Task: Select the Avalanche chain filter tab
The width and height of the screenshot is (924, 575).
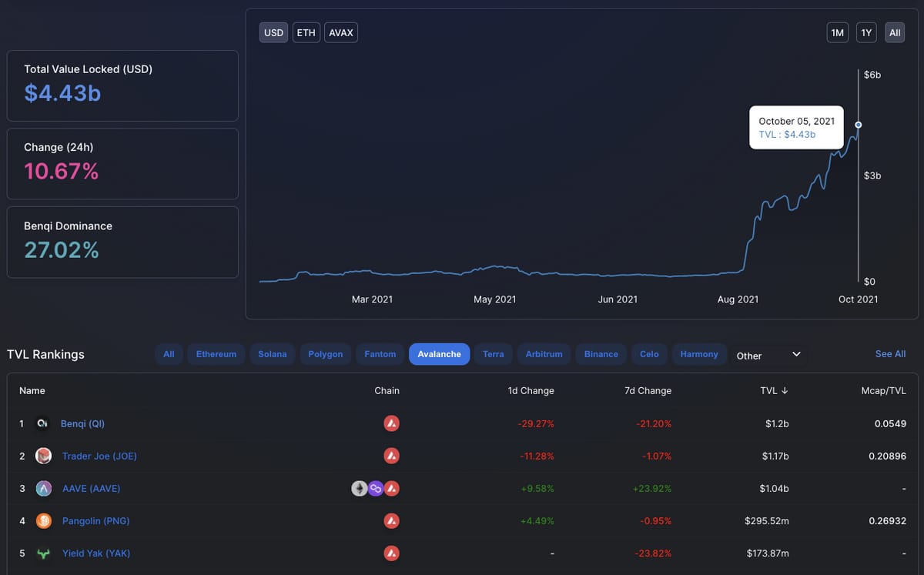Action: [x=440, y=354]
